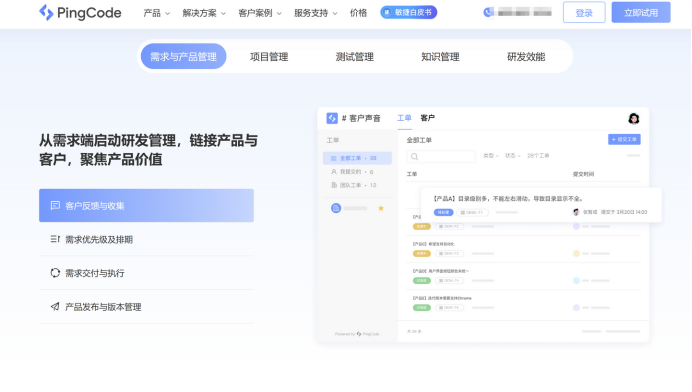This screenshot has width=692, height=392.
Task: Select 需求优先级及排期 feature item
Action: 146,239
